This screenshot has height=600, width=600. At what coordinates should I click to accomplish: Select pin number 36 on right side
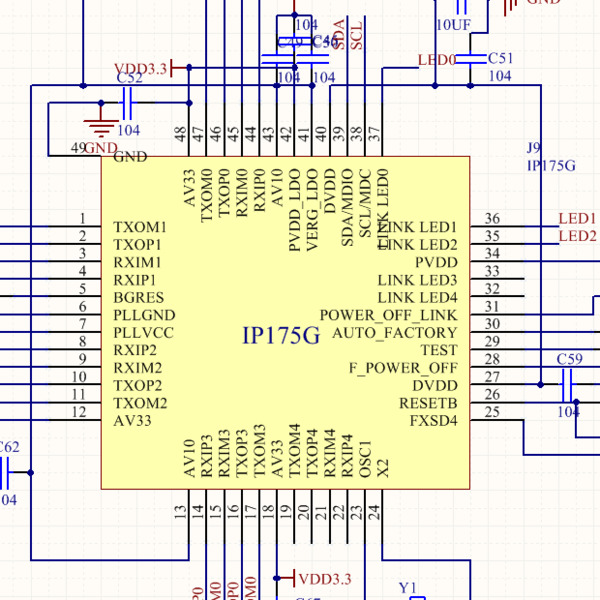492,218
